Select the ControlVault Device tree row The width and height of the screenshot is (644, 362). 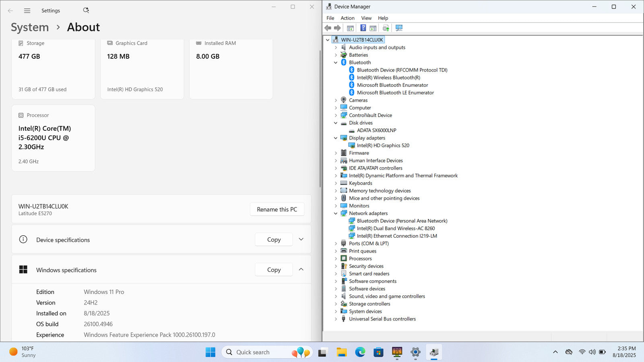tap(370, 115)
